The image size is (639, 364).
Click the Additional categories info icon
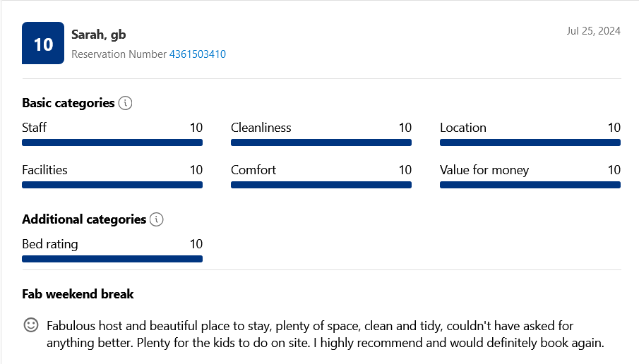coord(157,219)
